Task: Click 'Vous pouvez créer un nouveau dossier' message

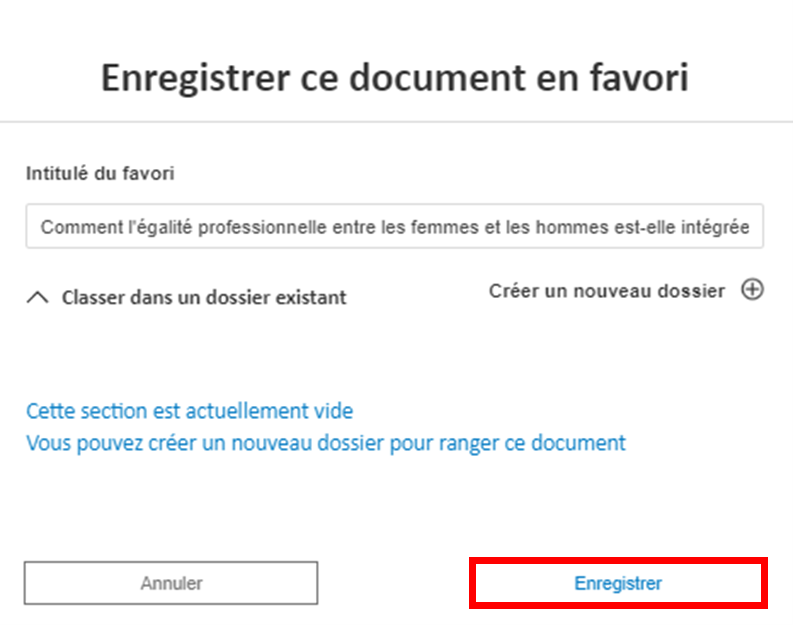Action: (x=326, y=443)
